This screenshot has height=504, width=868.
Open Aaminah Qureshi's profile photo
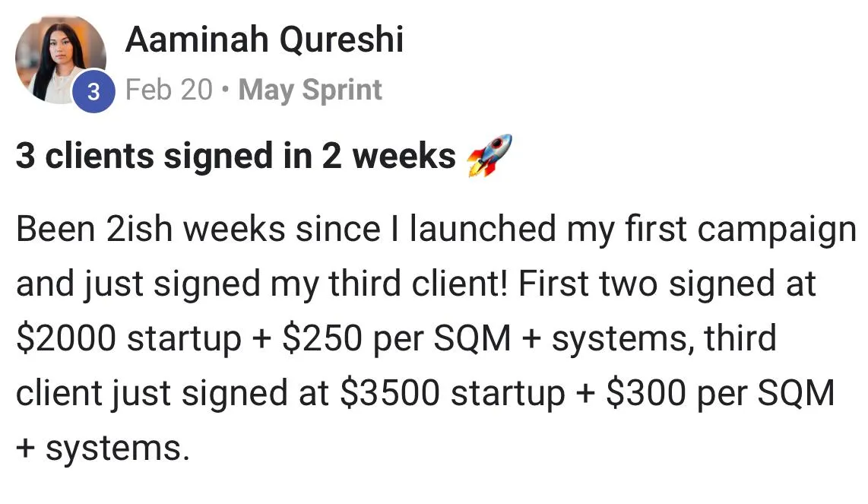(x=60, y=59)
